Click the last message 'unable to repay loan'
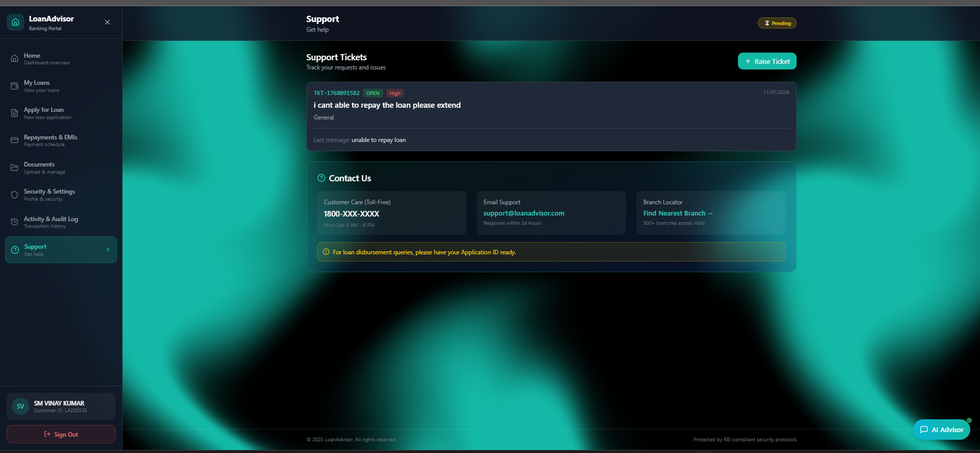 coord(378,140)
